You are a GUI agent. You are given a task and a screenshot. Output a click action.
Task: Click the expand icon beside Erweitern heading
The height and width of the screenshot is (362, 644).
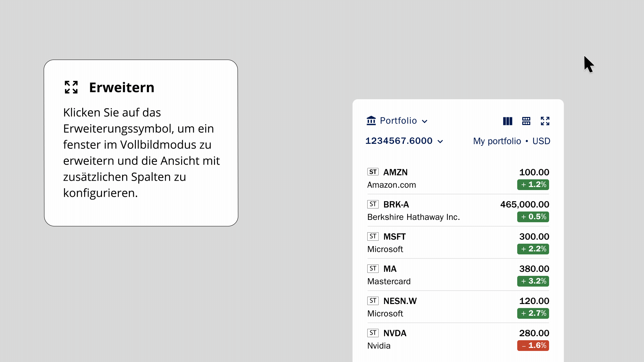[71, 87]
